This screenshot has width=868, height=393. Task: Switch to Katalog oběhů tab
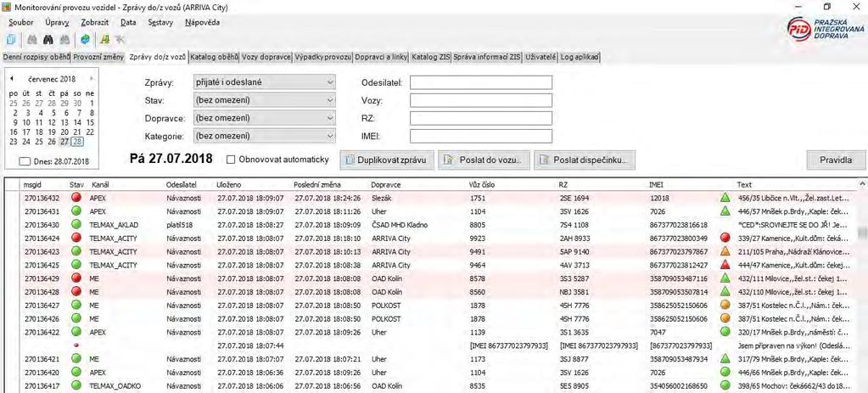pos(214,57)
